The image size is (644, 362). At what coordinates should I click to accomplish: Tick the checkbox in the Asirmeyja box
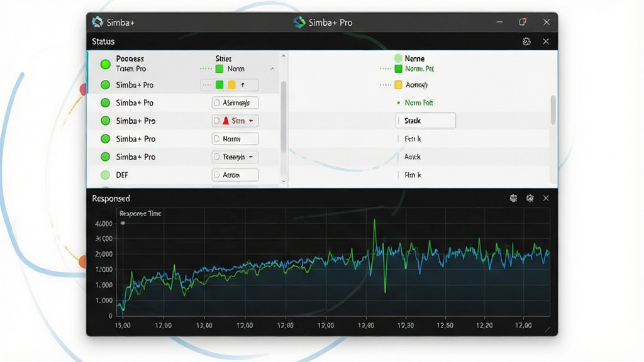[x=217, y=102]
